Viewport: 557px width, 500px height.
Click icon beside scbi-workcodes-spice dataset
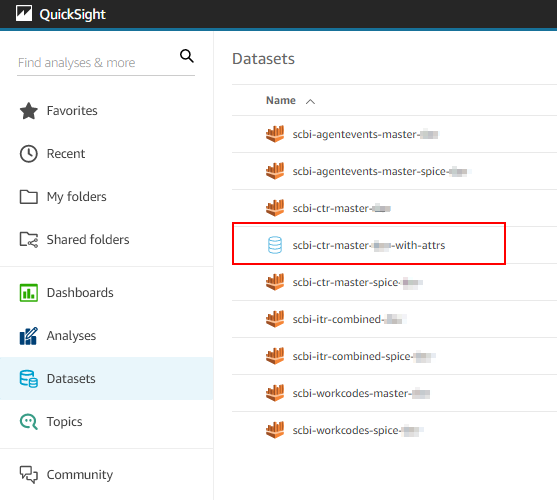coord(275,430)
